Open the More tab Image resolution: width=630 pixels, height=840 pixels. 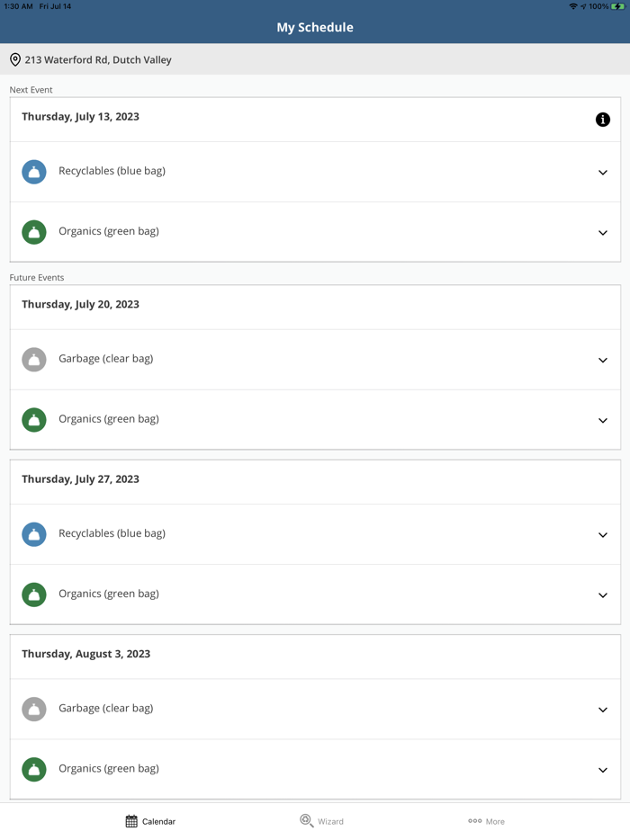click(x=486, y=821)
